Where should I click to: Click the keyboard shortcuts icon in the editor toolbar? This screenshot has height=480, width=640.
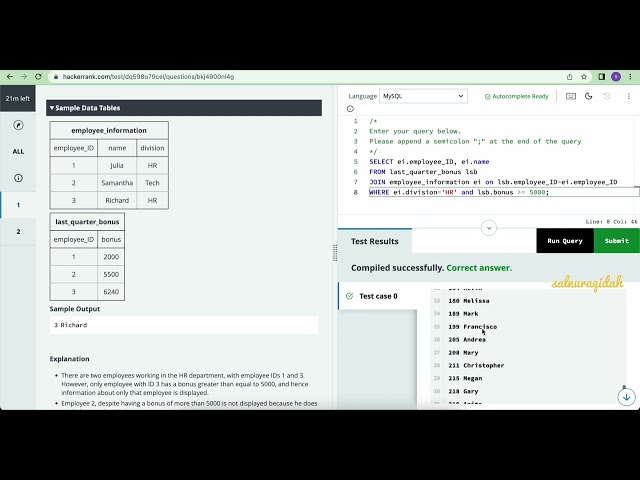(x=571, y=96)
